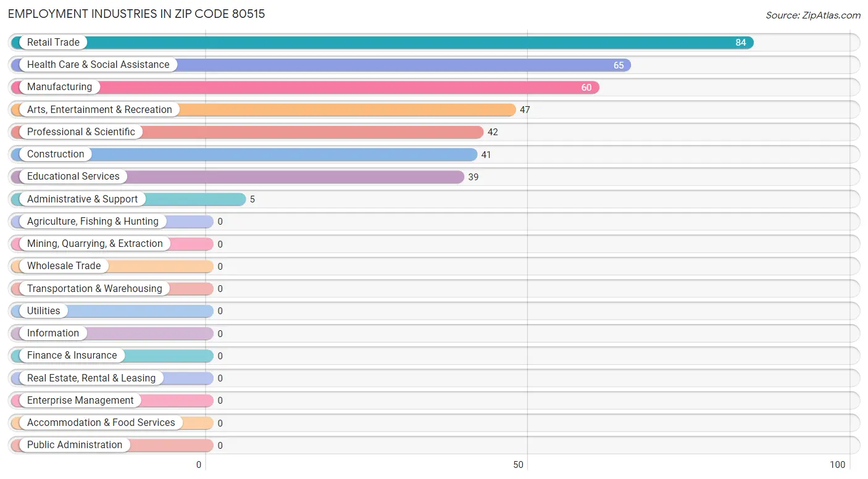Select the Construction label
868x479 pixels.
pos(56,154)
